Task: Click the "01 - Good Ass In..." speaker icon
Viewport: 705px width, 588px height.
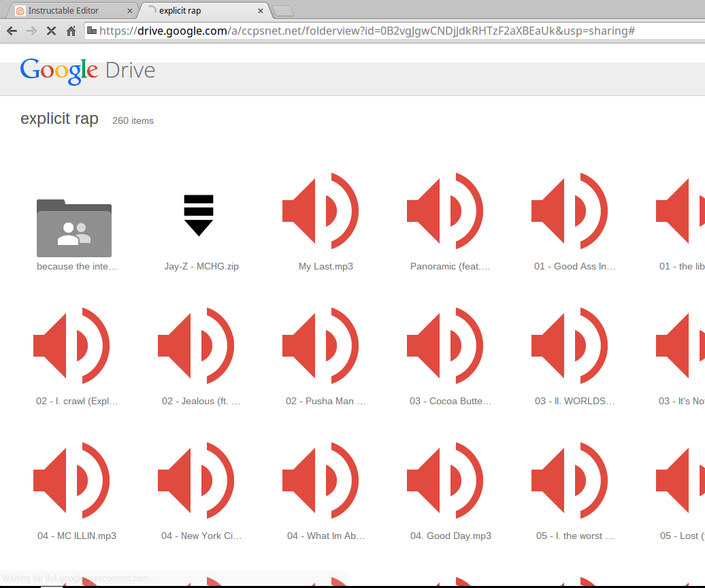Action: 570,211
